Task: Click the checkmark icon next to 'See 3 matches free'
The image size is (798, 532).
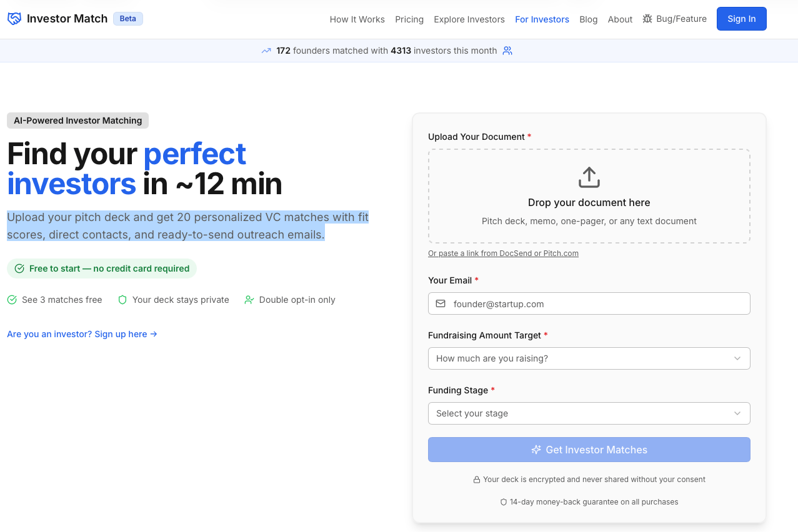Action: pos(12,300)
